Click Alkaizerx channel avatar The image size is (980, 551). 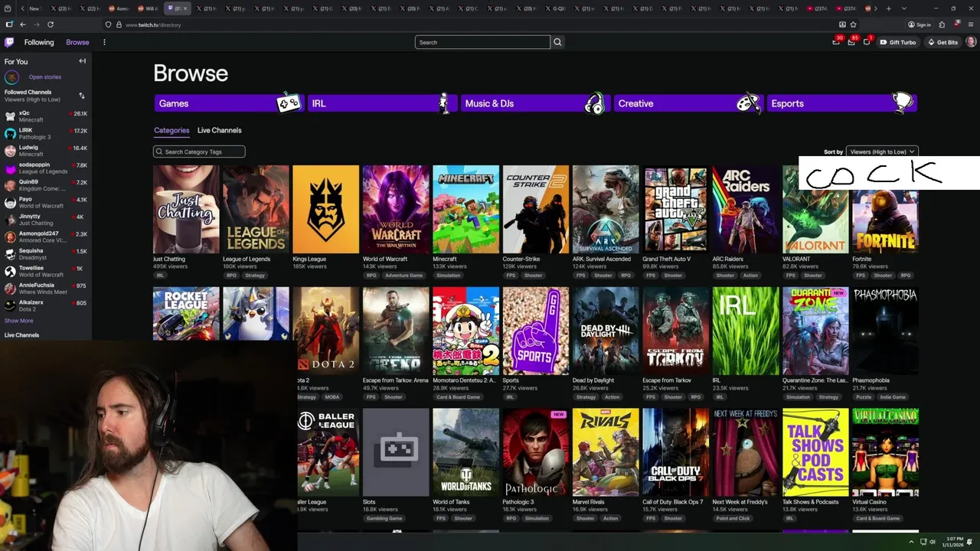10,305
